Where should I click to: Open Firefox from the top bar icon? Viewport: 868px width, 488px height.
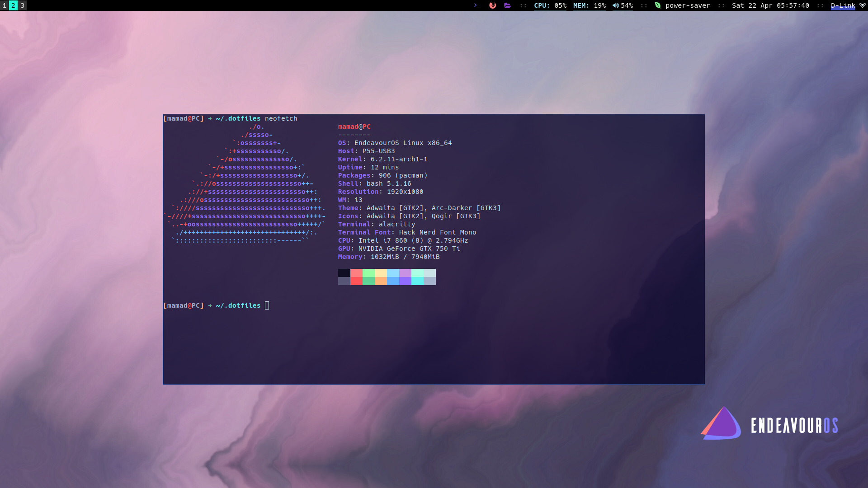493,5
